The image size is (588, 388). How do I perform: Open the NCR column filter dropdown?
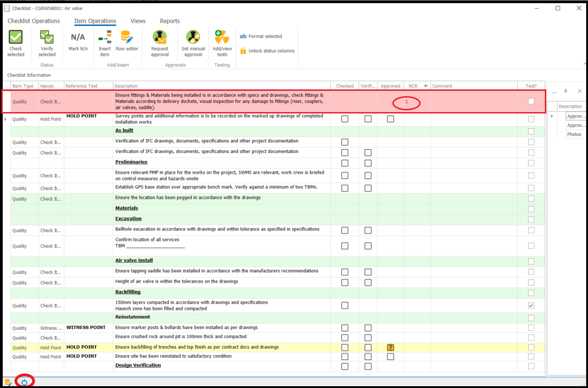pos(426,86)
